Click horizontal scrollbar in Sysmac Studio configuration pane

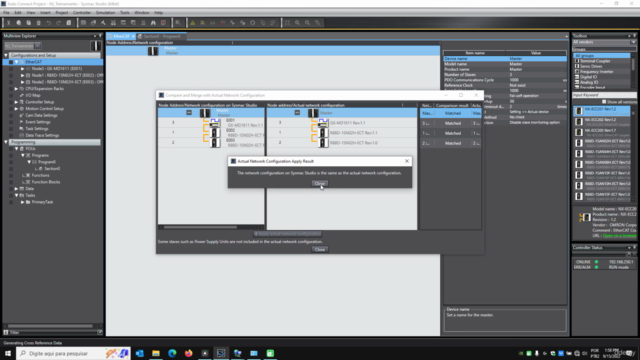(200, 227)
